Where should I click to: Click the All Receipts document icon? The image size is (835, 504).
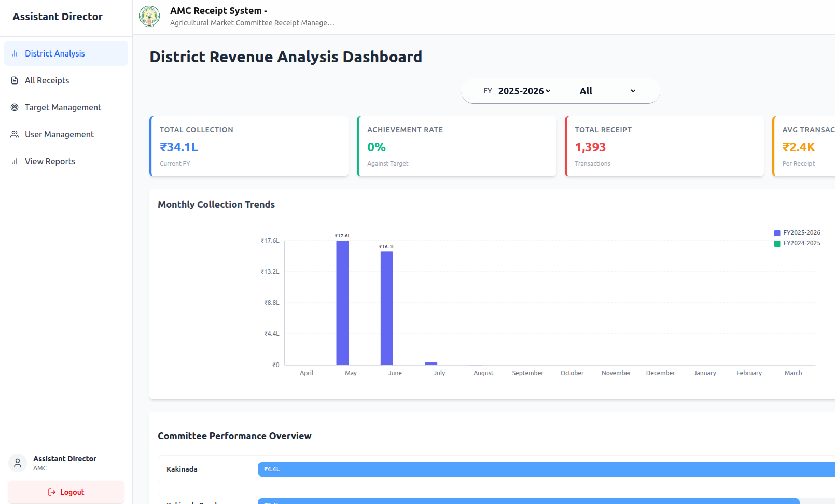point(15,80)
